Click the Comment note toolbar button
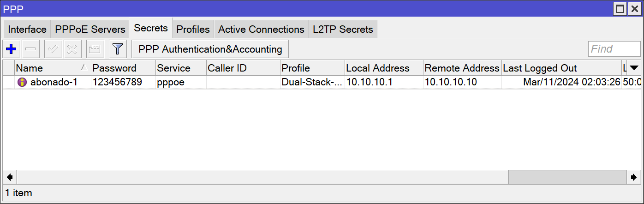Image resolution: width=644 pixels, height=204 pixels. point(95,49)
